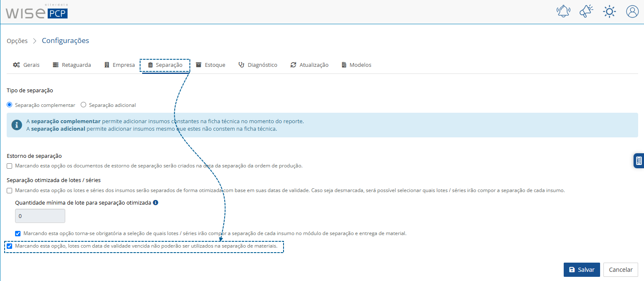Switch to the Estoque tab
The height and width of the screenshot is (281, 644).
[210, 65]
